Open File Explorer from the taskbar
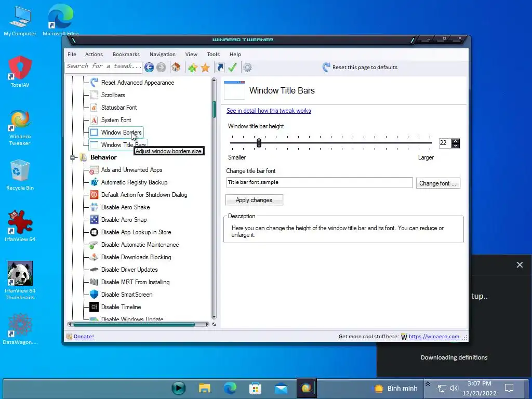The height and width of the screenshot is (399, 532). [x=204, y=388]
